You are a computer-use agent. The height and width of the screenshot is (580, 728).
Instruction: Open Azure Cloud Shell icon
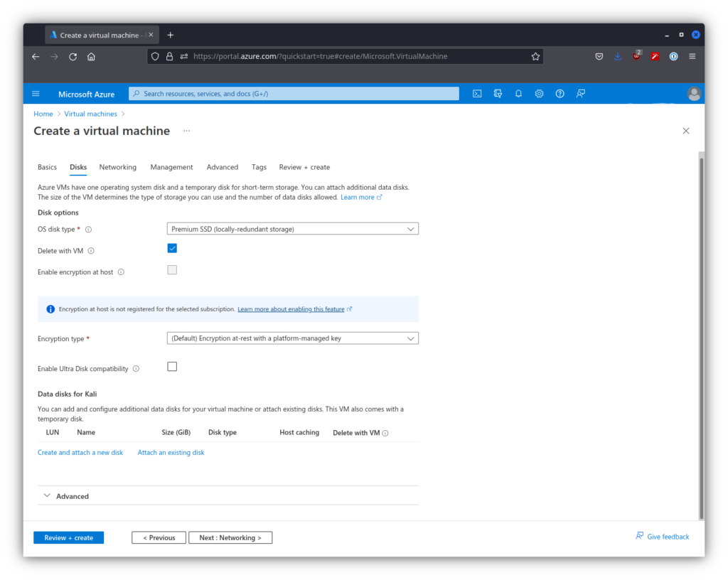pos(478,94)
